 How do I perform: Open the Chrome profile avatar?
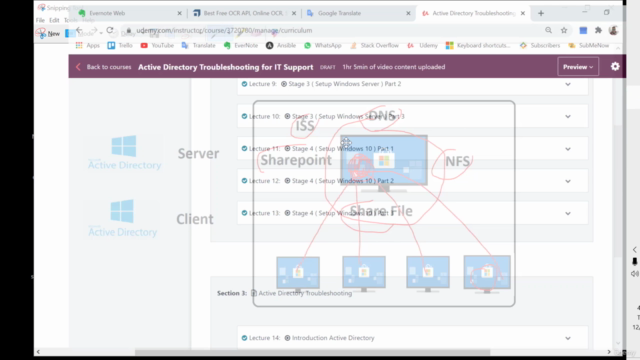613,30
